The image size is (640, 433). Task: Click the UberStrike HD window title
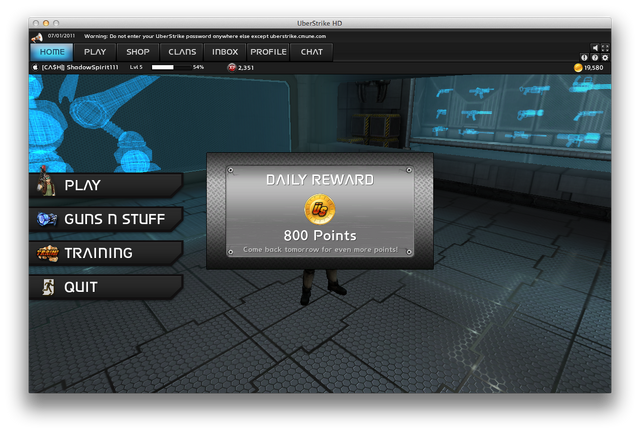coord(320,23)
